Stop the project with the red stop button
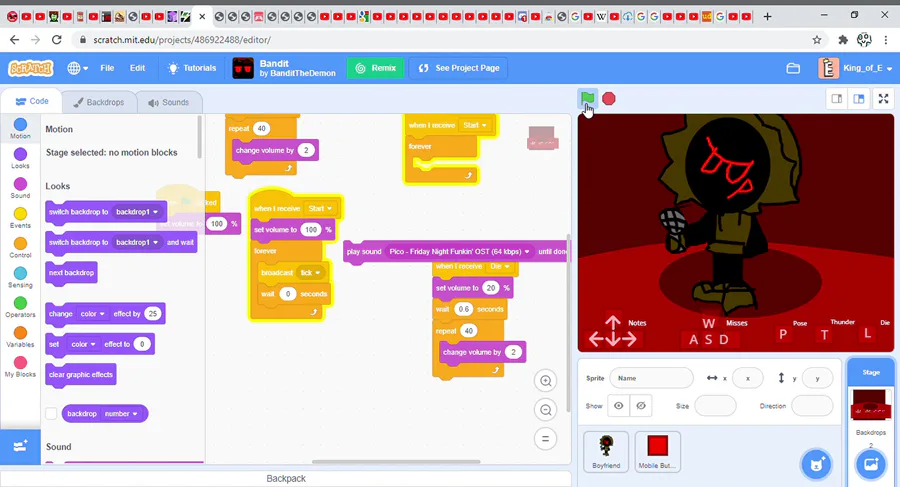Image resolution: width=900 pixels, height=487 pixels. (x=608, y=99)
